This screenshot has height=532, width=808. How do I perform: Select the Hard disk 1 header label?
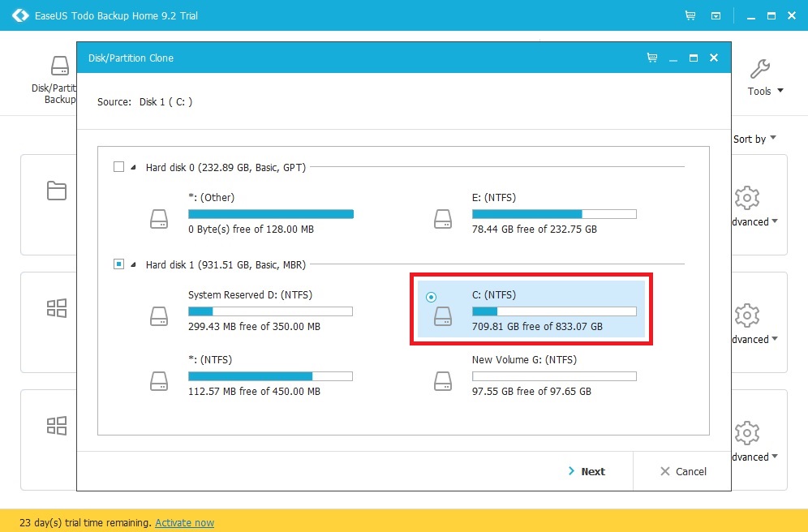point(226,264)
